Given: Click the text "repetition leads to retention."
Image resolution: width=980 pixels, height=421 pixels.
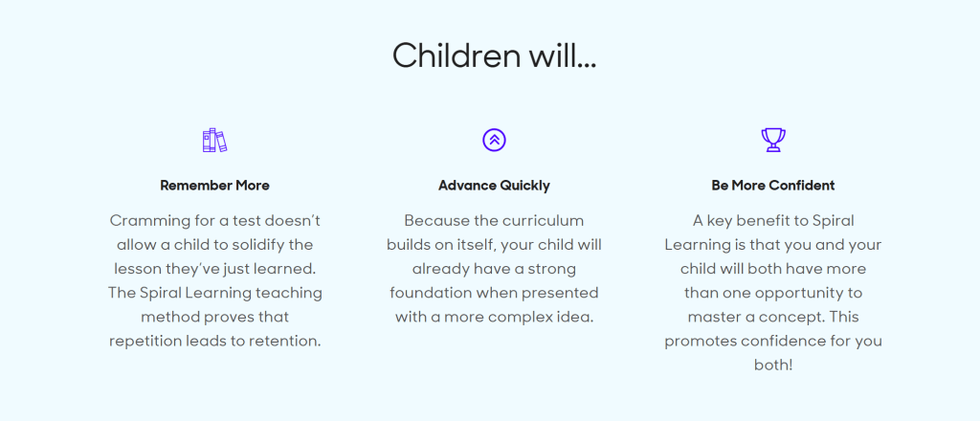Looking at the screenshot, I should click(214, 341).
